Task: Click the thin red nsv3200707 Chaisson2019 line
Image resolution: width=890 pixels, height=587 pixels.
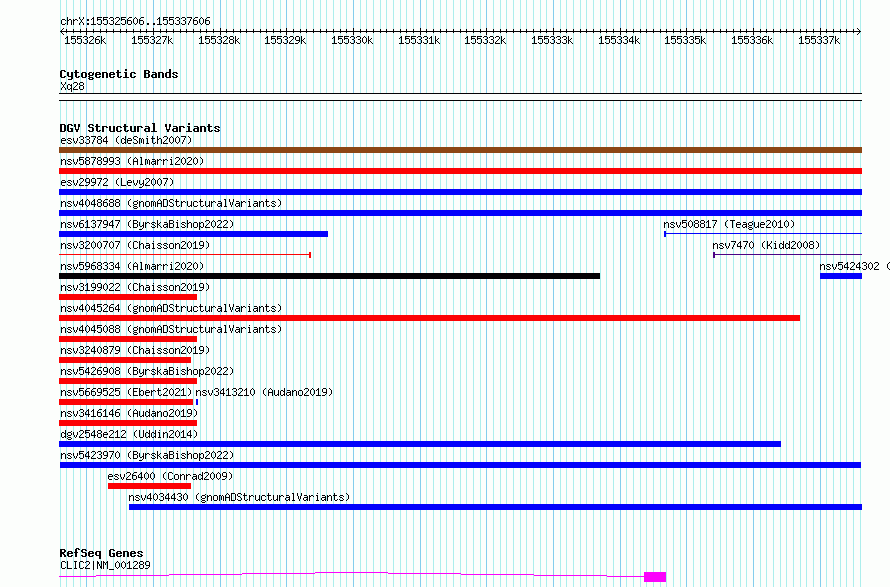Action: (x=185, y=254)
